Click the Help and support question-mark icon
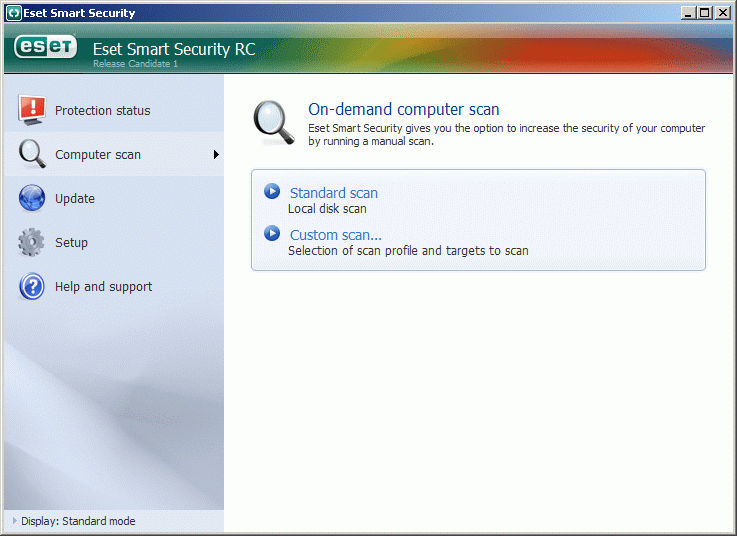The height and width of the screenshot is (536, 737). coord(32,286)
